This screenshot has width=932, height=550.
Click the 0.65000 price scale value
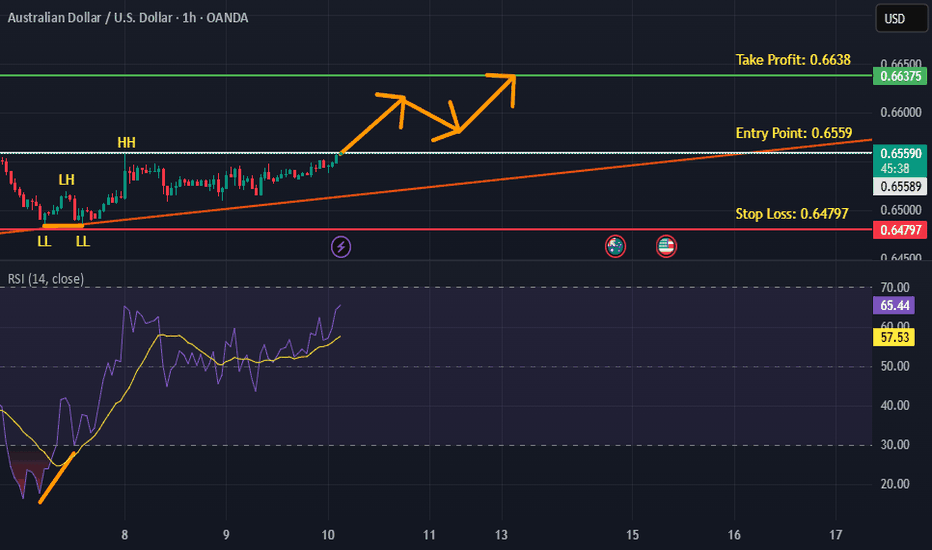point(900,210)
